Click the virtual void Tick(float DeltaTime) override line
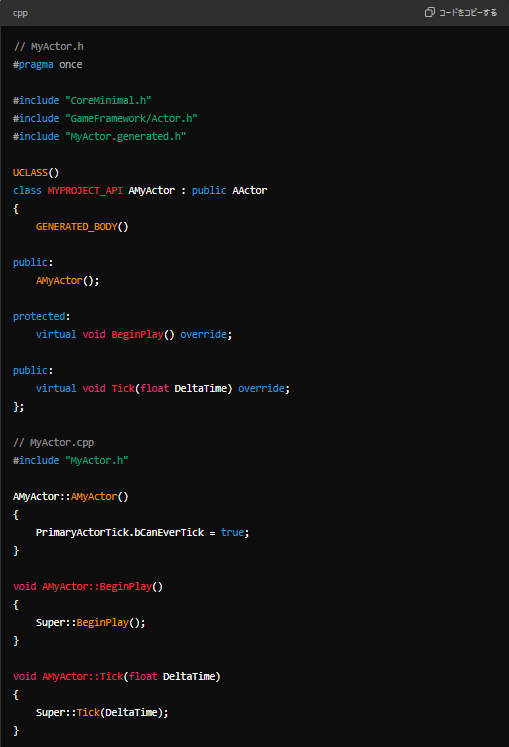The image size is (509, 747). (x=163, y=388)
